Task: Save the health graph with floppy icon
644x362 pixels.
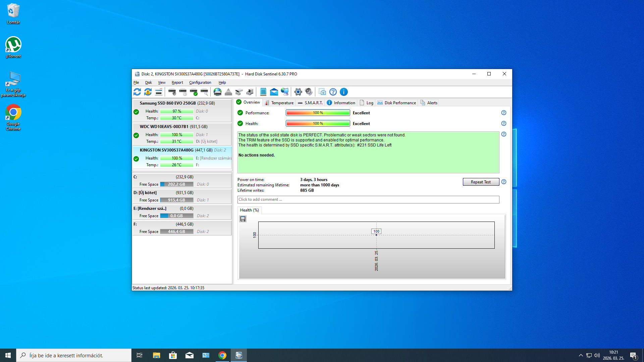Action: point(243,219)
